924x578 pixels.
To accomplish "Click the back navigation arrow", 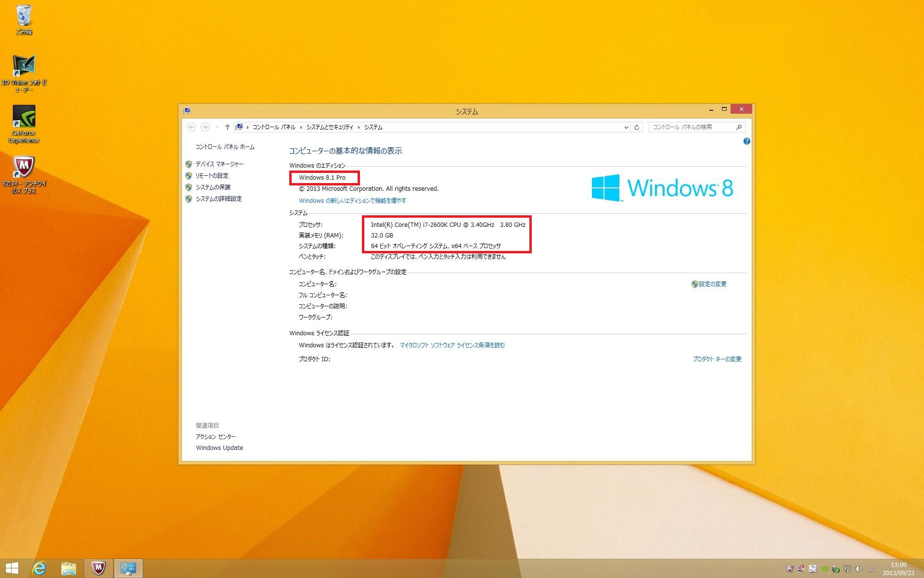I will [x=191, y=127].
